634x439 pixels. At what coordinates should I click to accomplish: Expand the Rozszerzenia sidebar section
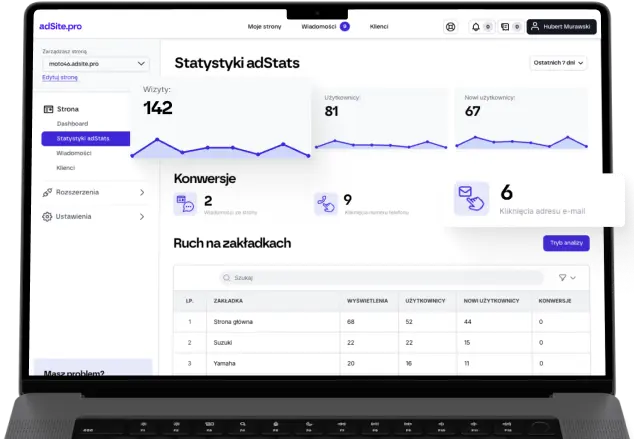click(142, 191)
